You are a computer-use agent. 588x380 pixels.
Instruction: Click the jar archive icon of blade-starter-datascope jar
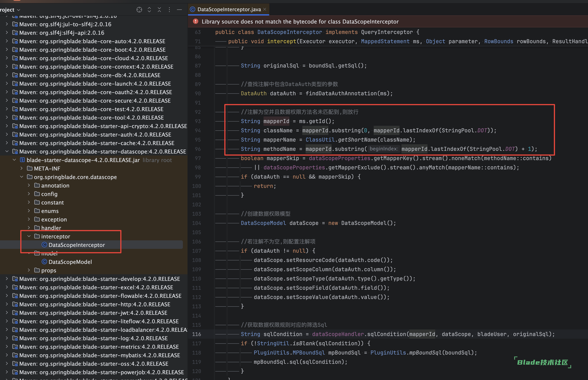[x=22, y=160]
